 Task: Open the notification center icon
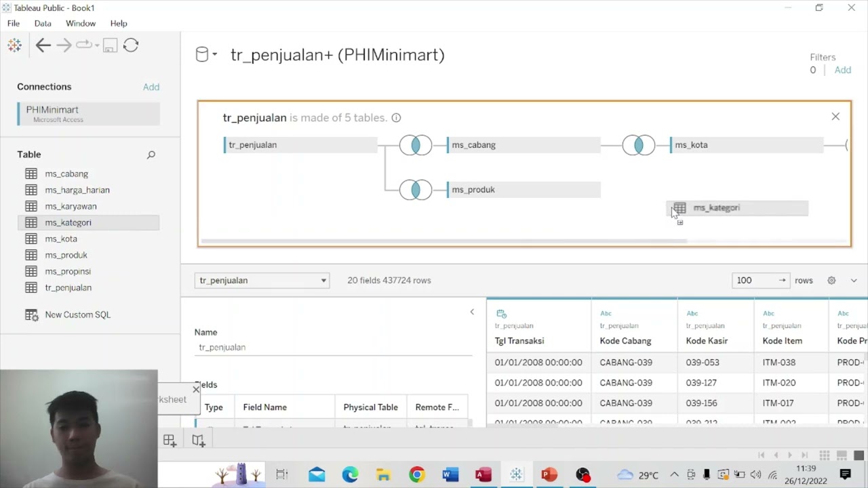click(x=845, y=474)
